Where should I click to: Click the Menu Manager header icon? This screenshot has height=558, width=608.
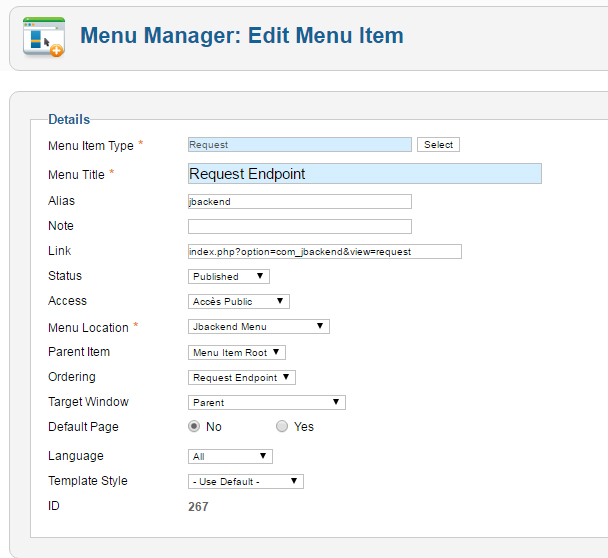[x=44, y=37]
